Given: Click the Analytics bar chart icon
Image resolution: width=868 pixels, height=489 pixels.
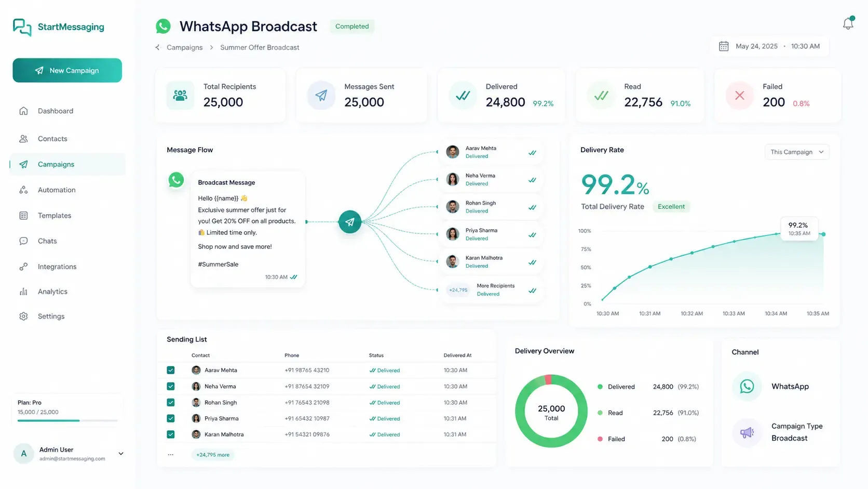Looking at the screenshot, I should coord(23,292).
